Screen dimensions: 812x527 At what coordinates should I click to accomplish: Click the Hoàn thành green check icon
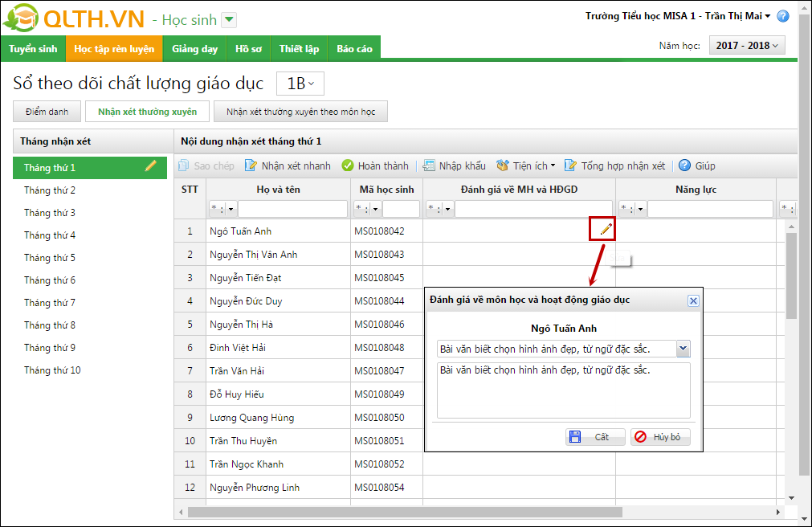[x=348, y=165]
